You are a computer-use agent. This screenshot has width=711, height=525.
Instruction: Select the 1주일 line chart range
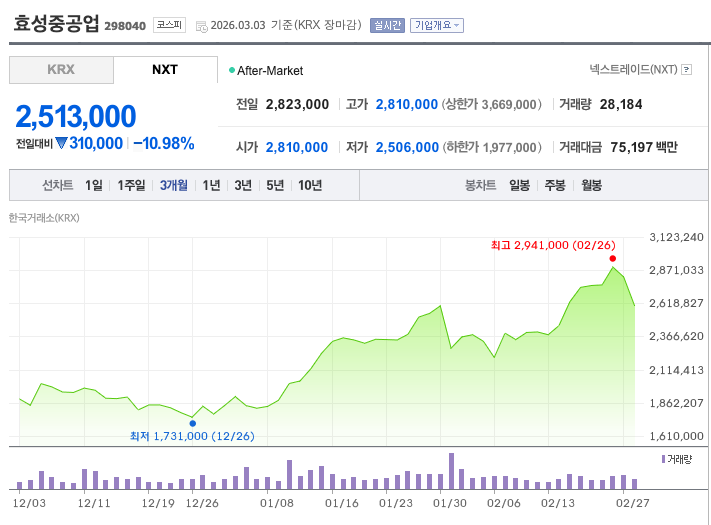coord(131,185)
